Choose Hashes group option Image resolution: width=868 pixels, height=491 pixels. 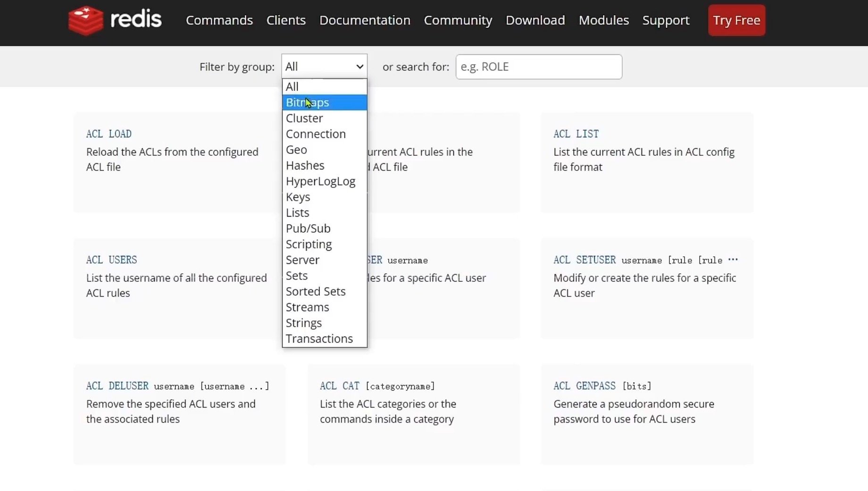[x=325, y=165]
